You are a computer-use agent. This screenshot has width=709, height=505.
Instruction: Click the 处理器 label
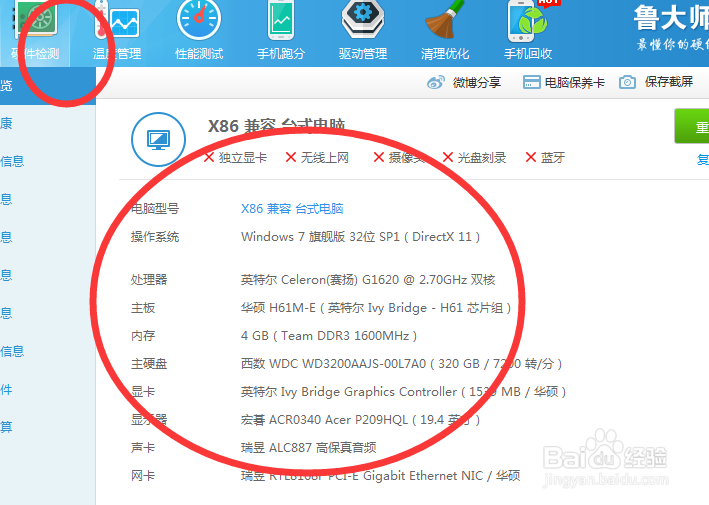point(149,280)
